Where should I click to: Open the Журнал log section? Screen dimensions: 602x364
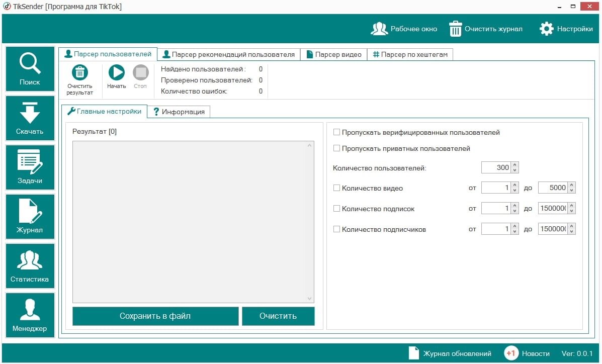point(30,217)
